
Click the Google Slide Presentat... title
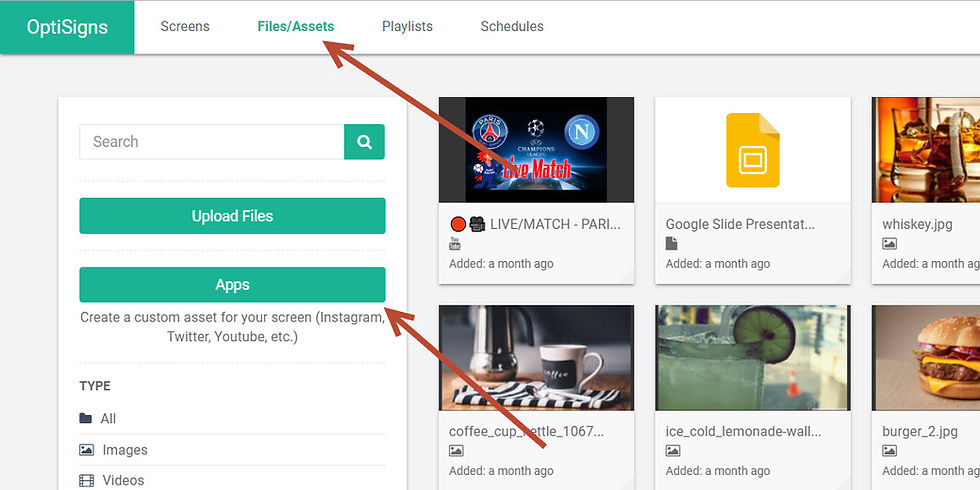coord(740,224)
